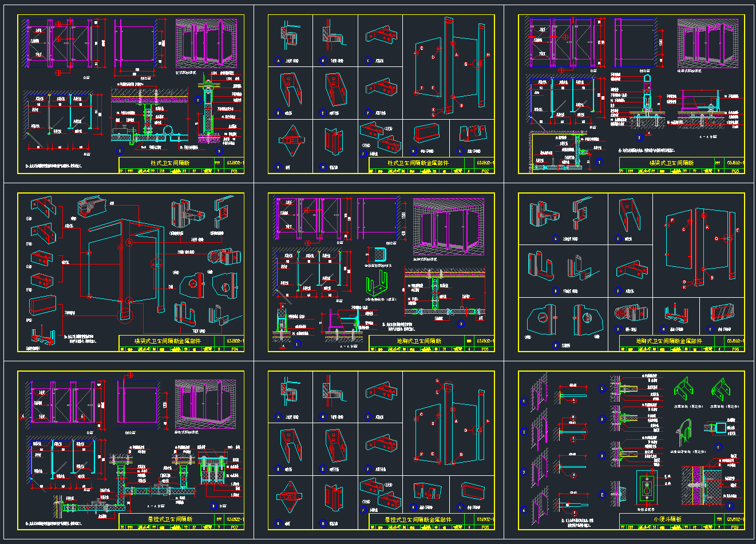The height and width of the screenshot is (544, 756).
Task: Select the 小便斗隔板 sheet title
Action: point(667,519)
